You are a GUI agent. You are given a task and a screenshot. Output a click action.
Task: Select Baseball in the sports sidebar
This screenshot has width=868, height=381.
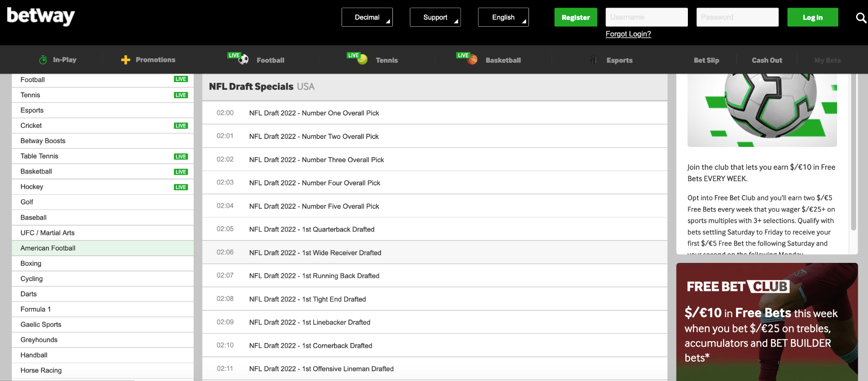coord(103,218)
